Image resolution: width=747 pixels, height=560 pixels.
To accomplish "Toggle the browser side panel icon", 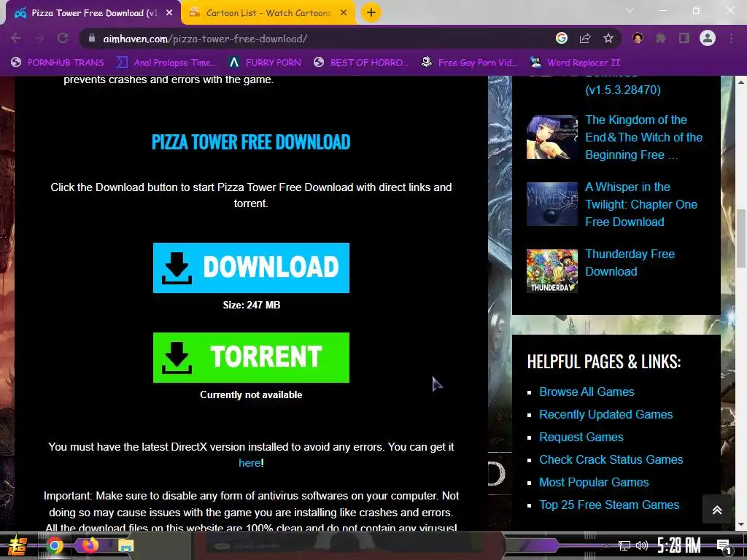I will click(x=684, y=38).
